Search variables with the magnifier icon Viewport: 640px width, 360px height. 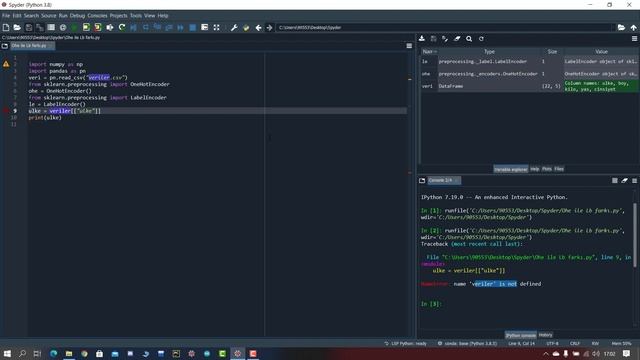pyautogui.click(x=469, y=38)
